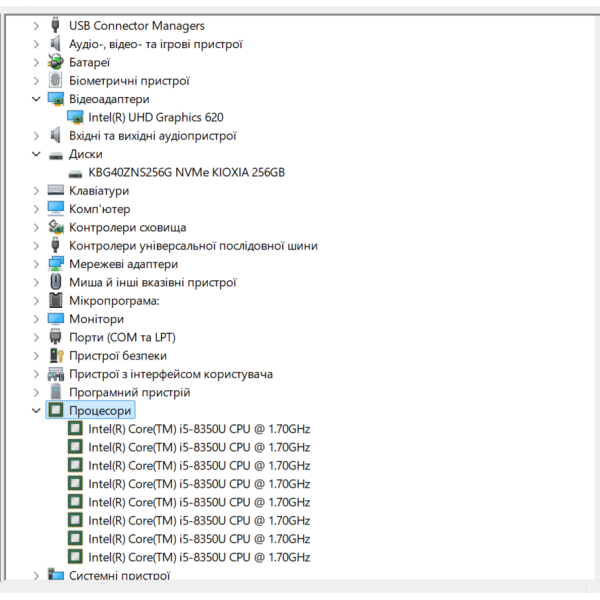Click the Монітори monitor icon

pos(55,319)
